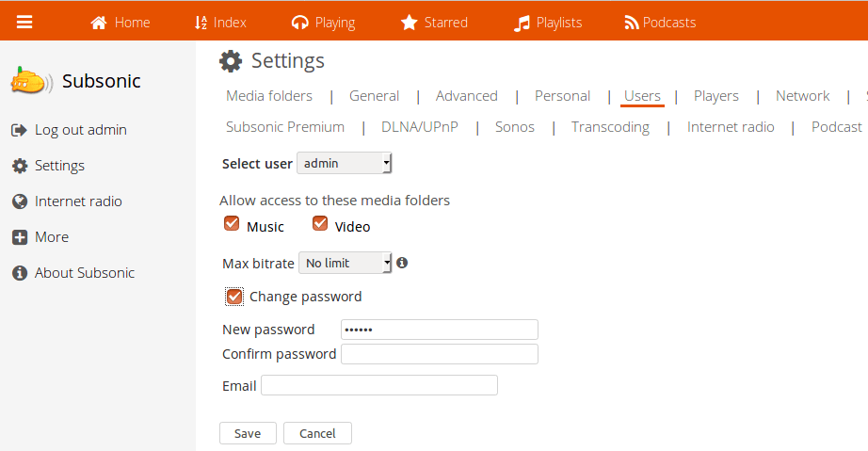Click the Log out admin link
The height and width of the screenshot is (451, 868).
pos(80,130)
